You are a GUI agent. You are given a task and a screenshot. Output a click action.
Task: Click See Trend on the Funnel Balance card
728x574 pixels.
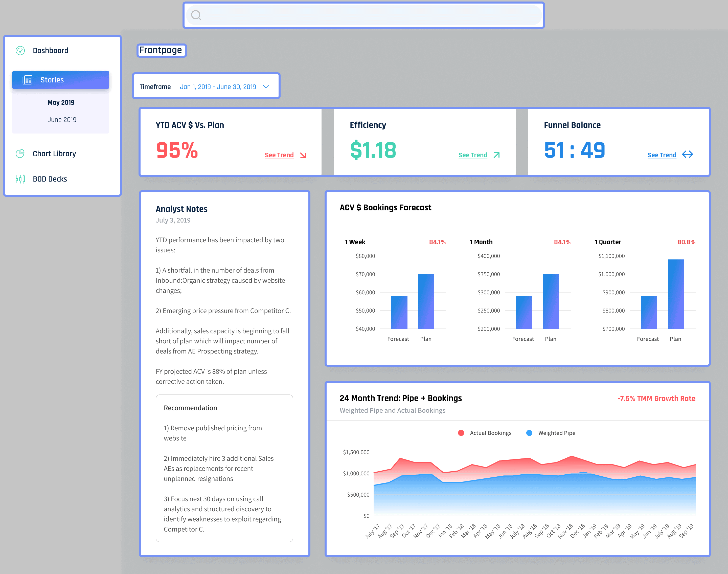[662, 155]
